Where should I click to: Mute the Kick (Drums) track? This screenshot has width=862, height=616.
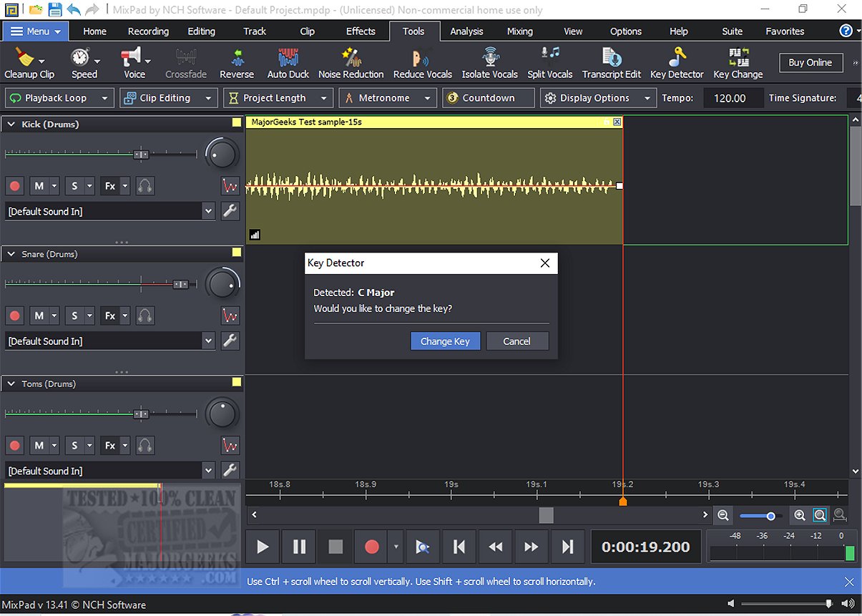(39, 186)
